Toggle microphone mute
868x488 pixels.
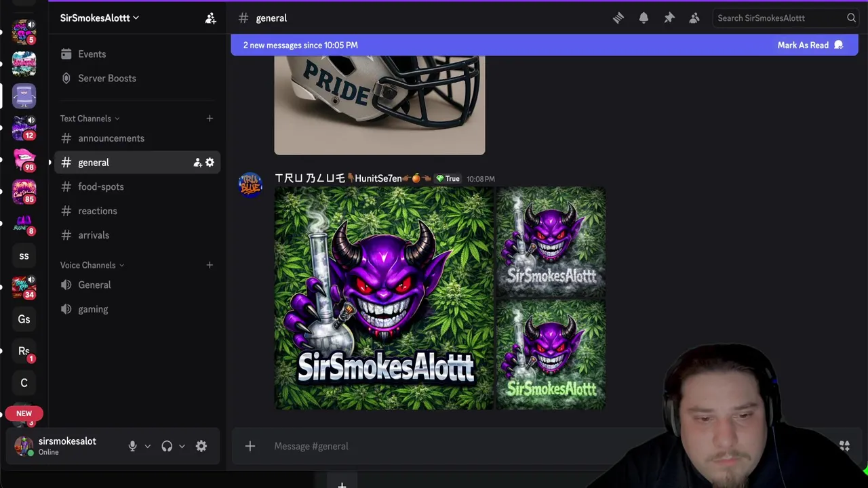coord(132,446)
